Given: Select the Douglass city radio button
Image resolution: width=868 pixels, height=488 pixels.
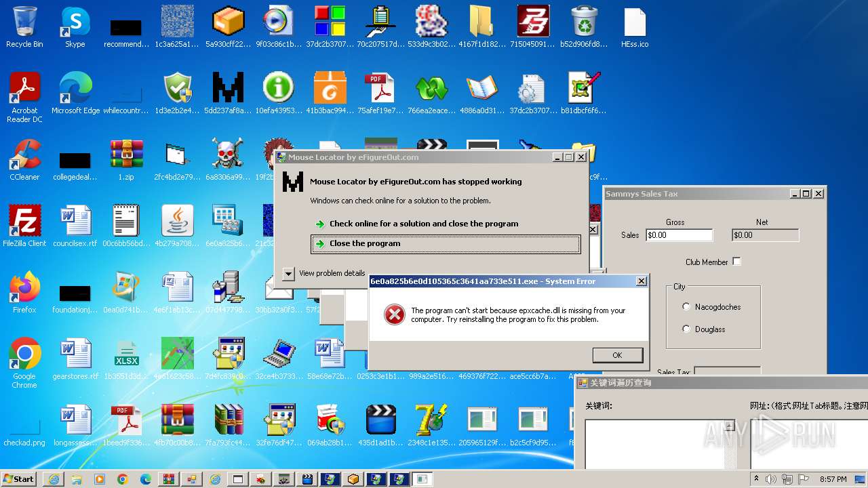Looking at the screenshot, I should point(686,329).
